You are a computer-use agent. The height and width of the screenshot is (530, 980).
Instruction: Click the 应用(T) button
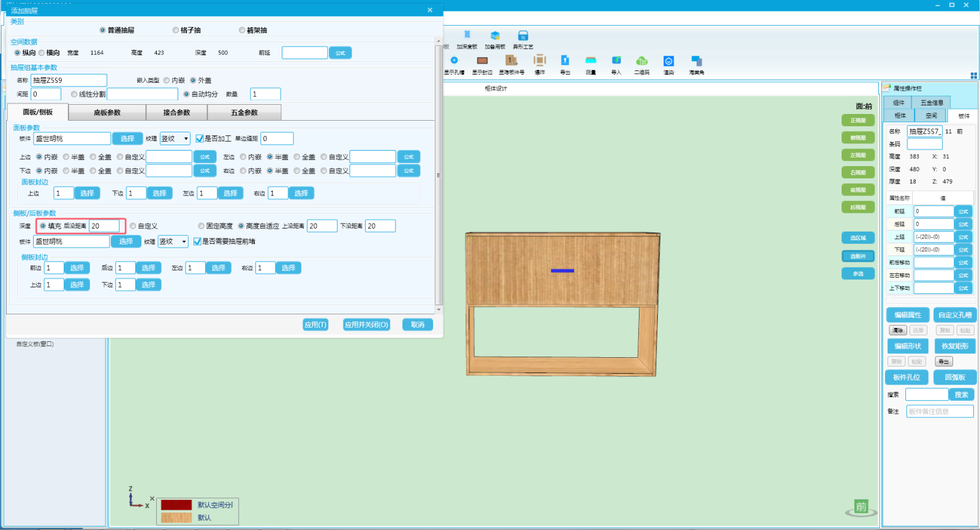pyautogui.click(x=315, y=325)
